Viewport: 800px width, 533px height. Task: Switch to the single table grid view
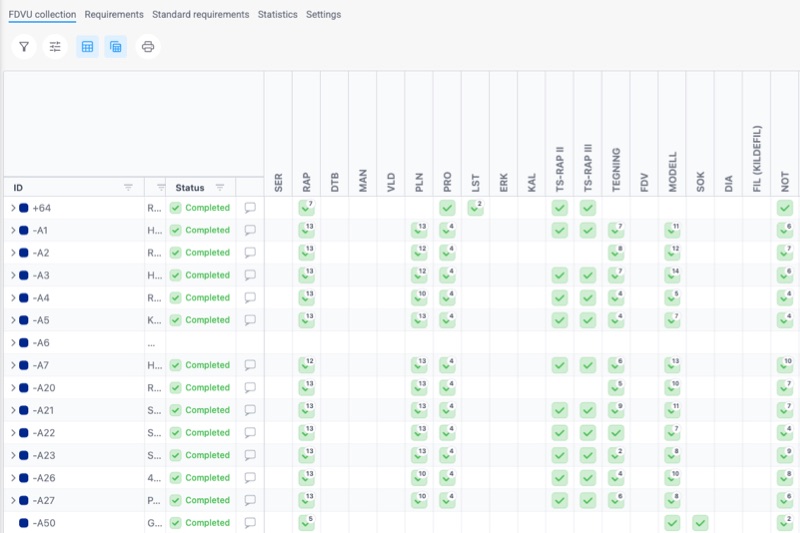pyautogui.click(x=87, y=47)
